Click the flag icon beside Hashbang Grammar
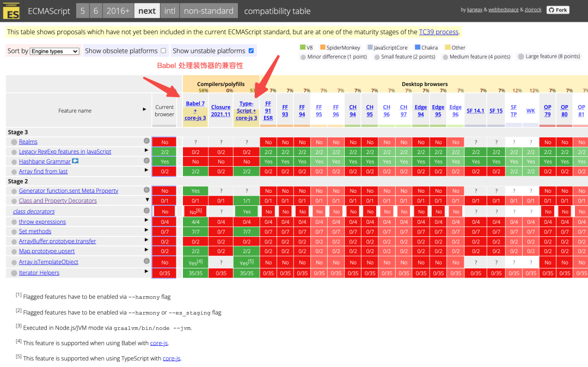This screenshot has height=367, width=588. [75, 161]
